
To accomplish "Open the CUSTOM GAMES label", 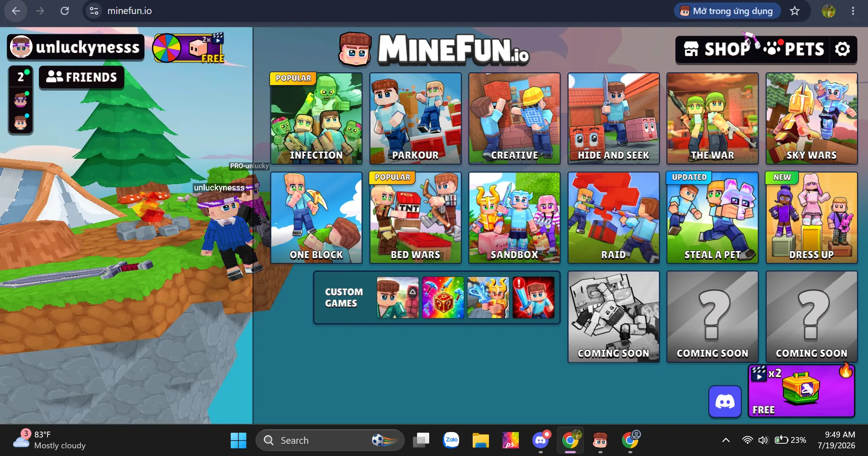I will 344,298.
